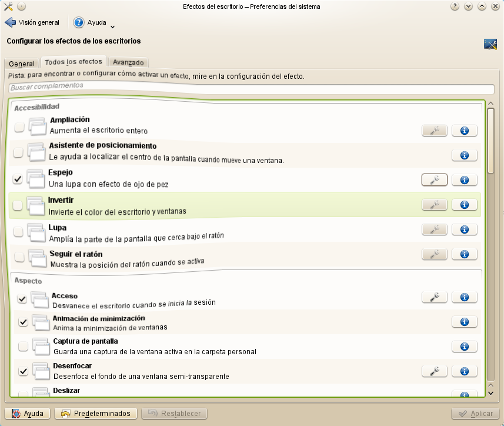Click the Aspecto category header
The width and height of the screenshot is (504, 426).
point(28,281)
